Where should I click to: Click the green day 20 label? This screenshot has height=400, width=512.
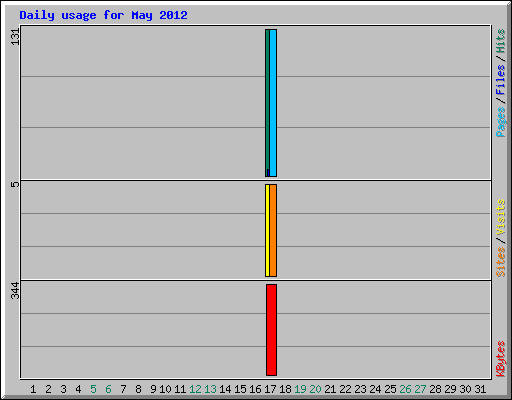click(315, 389)
